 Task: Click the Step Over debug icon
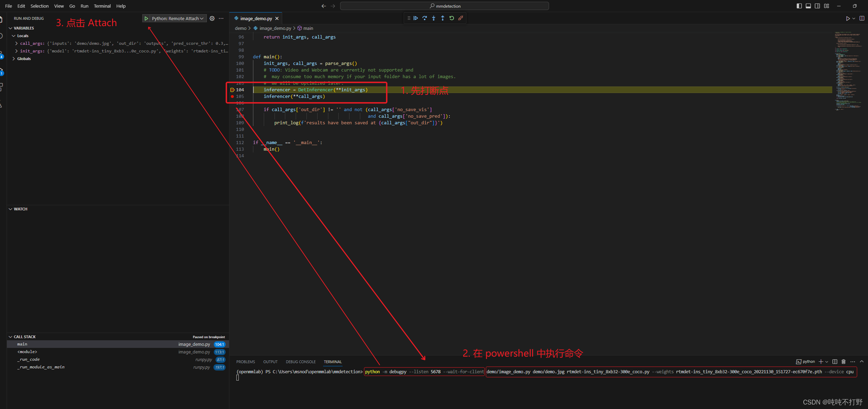(x=424, y=18)
